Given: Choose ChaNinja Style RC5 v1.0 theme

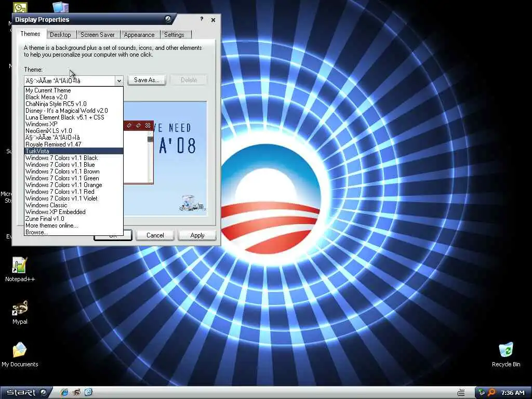Looking at the screenshot, I should (x=74, y=104).
